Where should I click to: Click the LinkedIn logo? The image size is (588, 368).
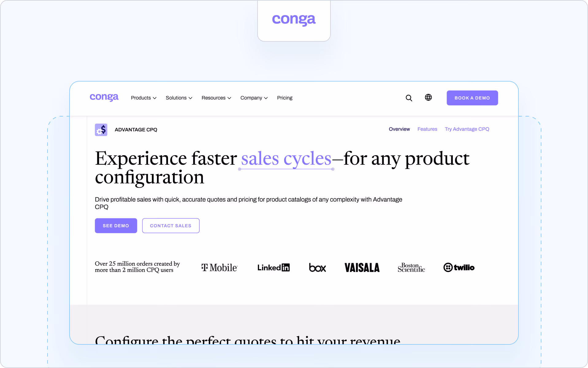point(273,267)
